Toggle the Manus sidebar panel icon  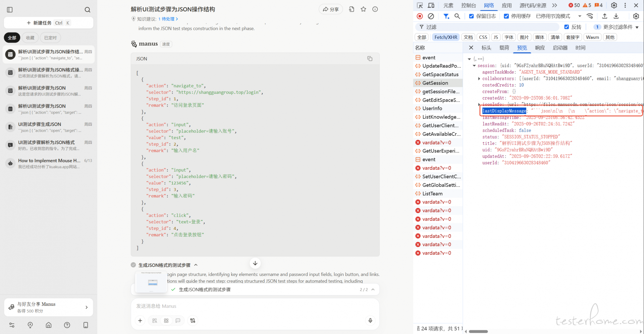[x=10, y=10]
